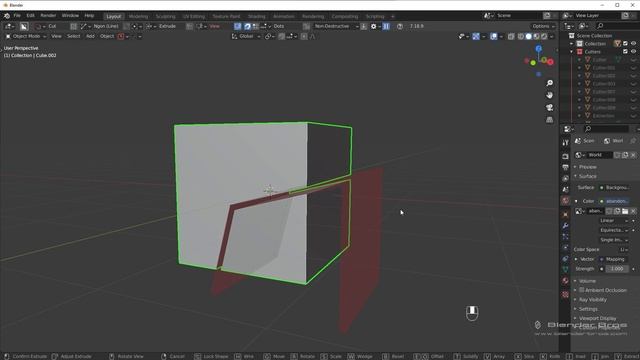The image size is (640, 360).
Task: Open the Output properties tab
Action: click(x=565, y=167)
